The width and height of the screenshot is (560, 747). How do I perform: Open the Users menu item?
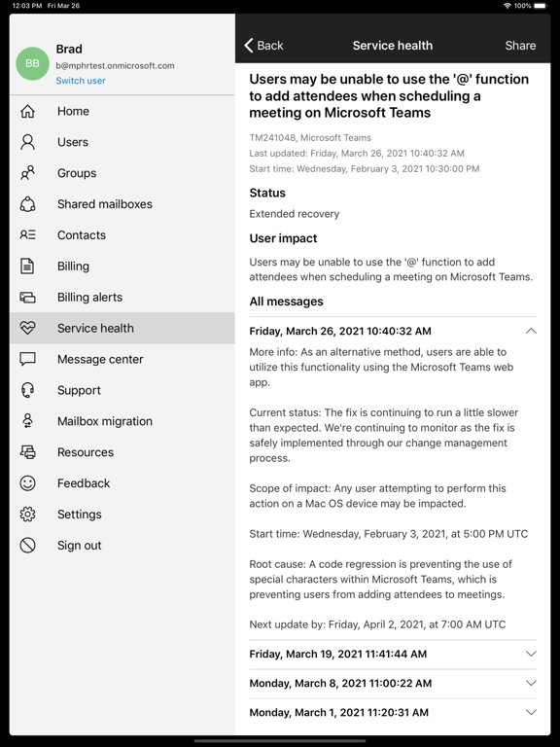[x=122, y=142]
